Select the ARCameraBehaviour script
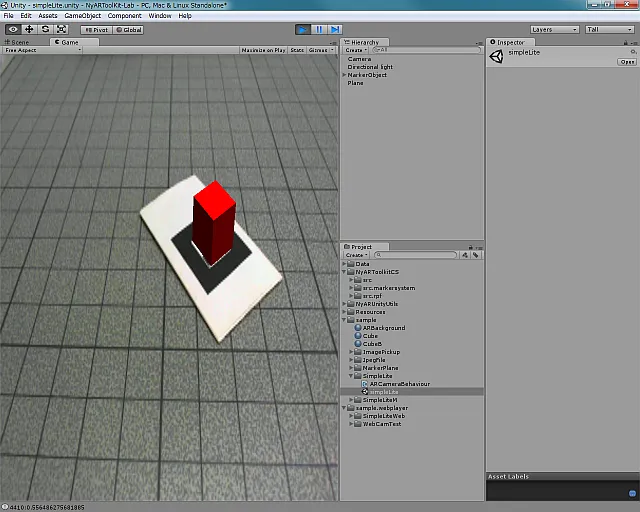The height and width of the screenshot is (512, 640). 396,384
